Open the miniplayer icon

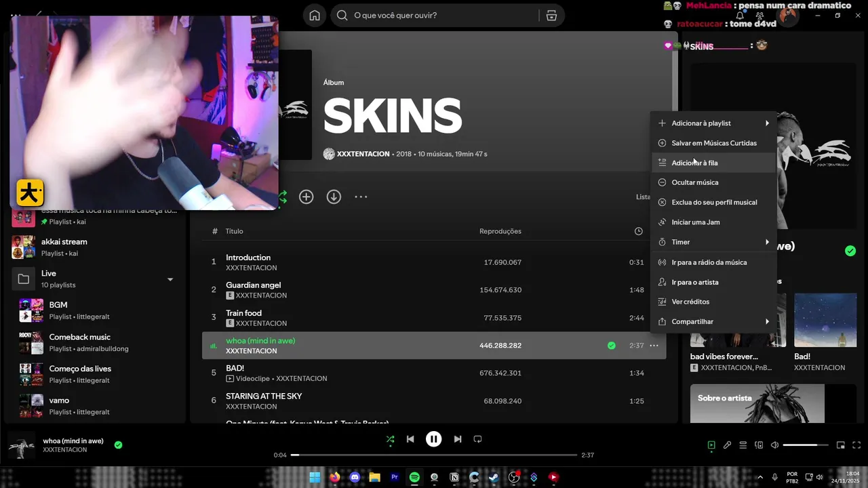pyautogui.click(x=841, y=445)
